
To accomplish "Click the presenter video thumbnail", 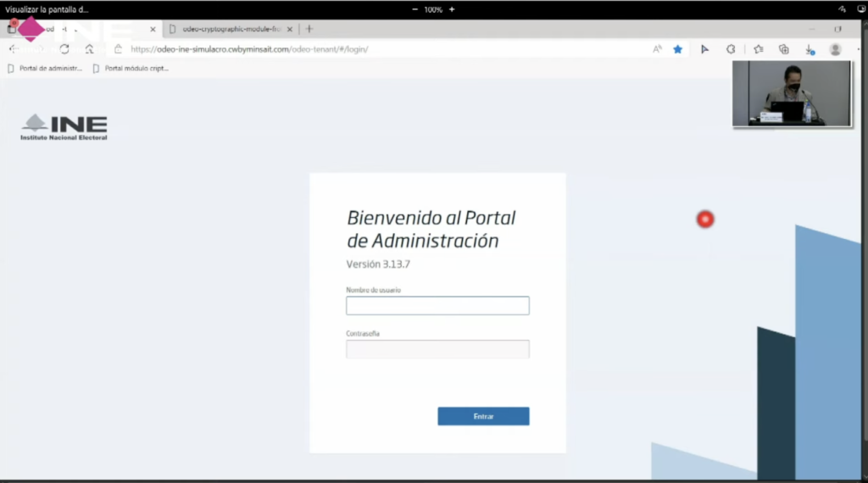I will 791,94.
